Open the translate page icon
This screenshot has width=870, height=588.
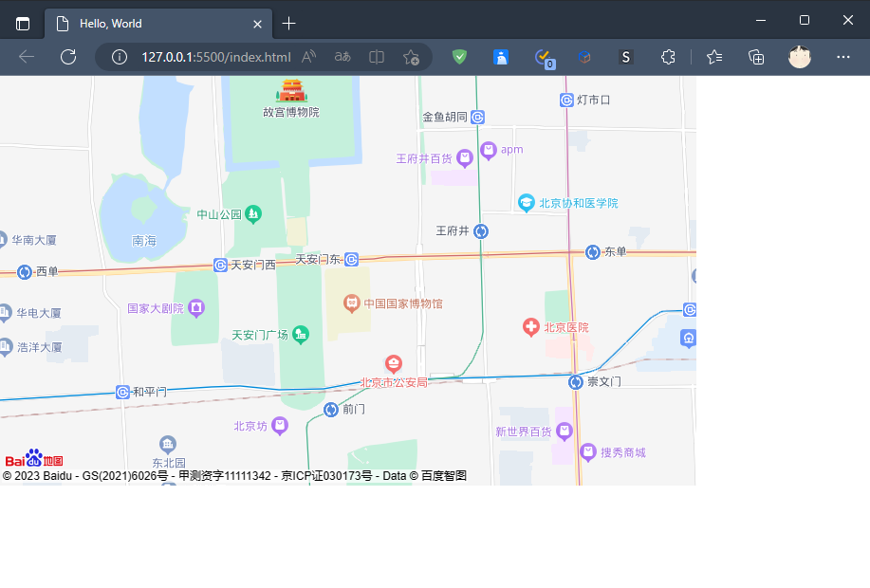(342, 57)
